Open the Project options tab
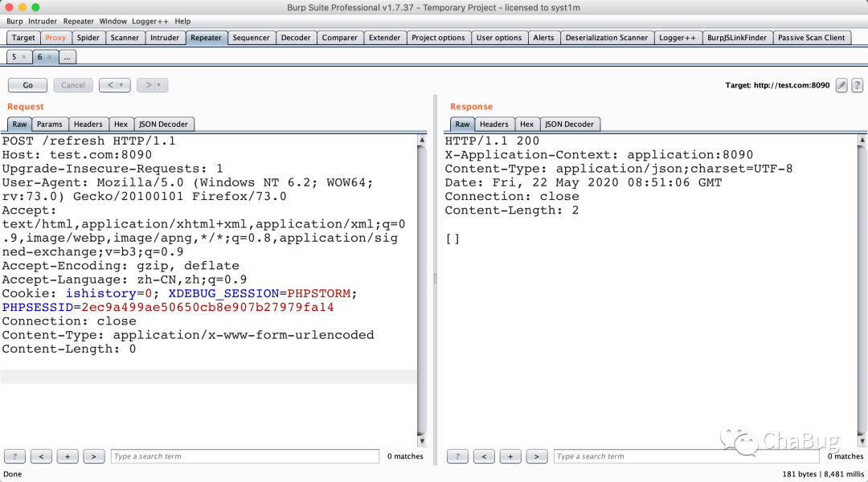868x482 pixels. click(x=439, y=38)
